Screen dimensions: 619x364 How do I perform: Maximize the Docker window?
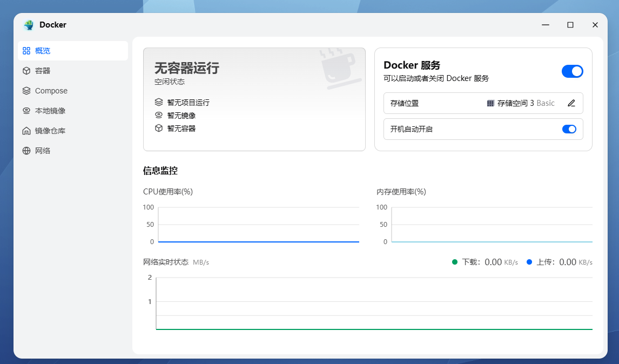click(x=570, y=25)
